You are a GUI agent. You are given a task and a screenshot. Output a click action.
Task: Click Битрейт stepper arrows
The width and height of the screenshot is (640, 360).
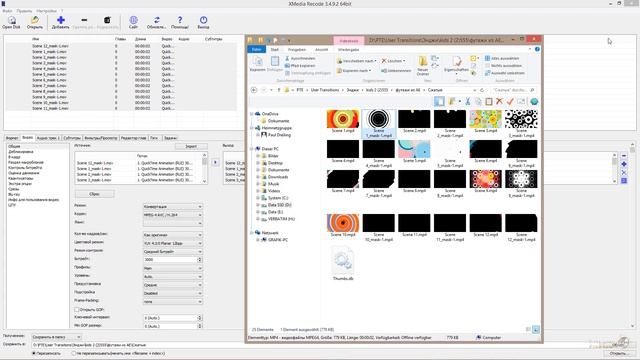(200, 260)
